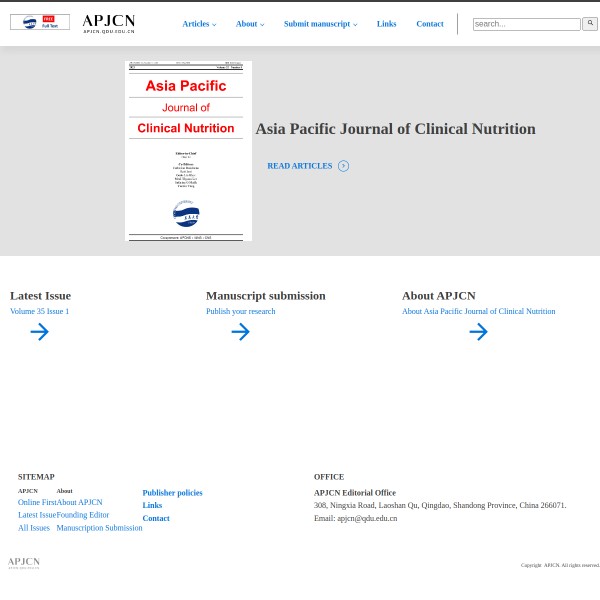This screenshot has width=600, height=600.
Task: Click the All Issues sitemap link
Action: [x=33, y=528]
